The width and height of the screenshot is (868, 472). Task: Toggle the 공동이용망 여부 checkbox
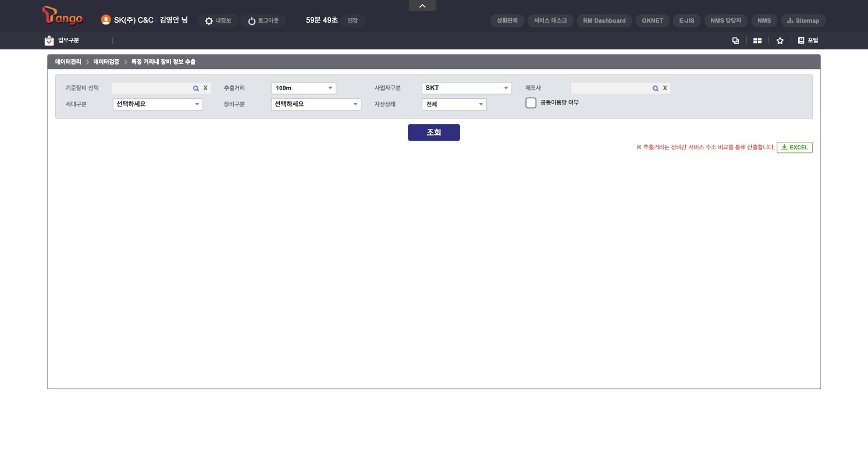click(x=531, y=103)
